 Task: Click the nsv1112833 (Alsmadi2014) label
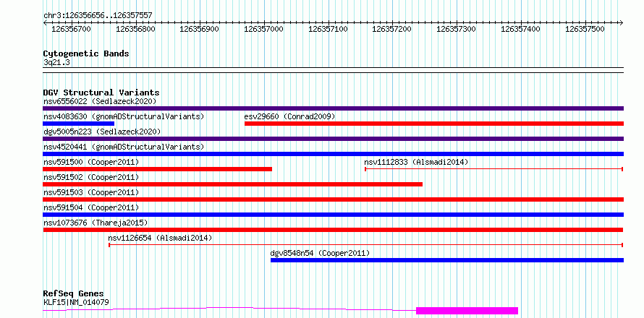pos(416,162)
